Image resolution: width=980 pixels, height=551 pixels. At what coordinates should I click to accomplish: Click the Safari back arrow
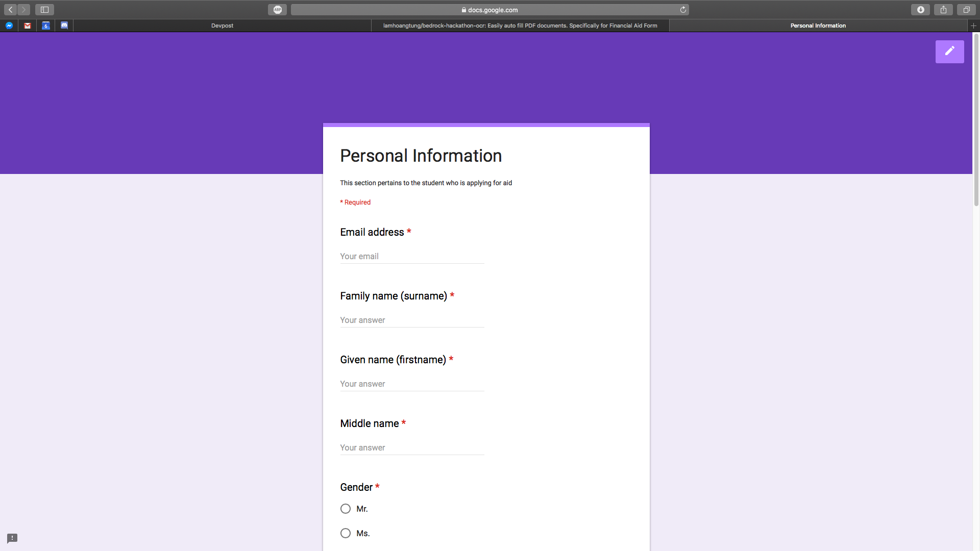click(x=11, y=10)
